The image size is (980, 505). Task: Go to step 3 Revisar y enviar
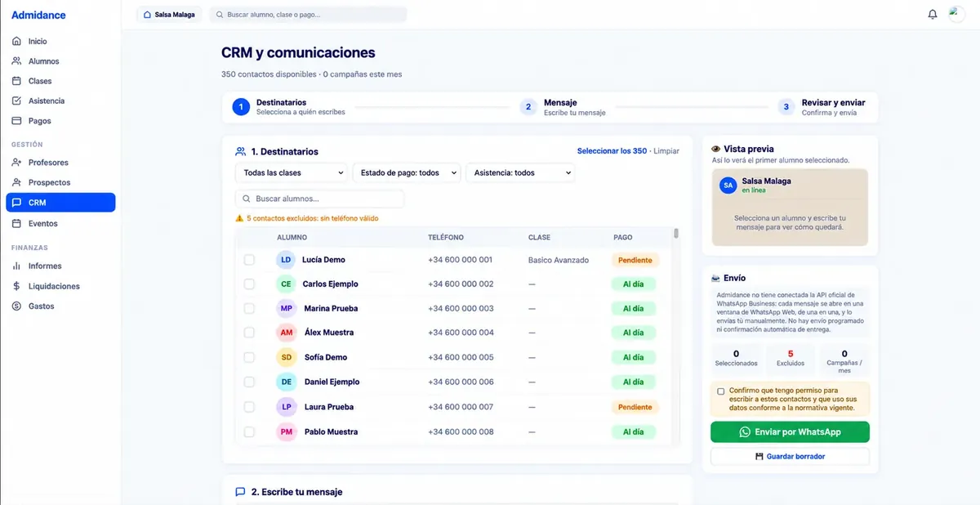822,107
